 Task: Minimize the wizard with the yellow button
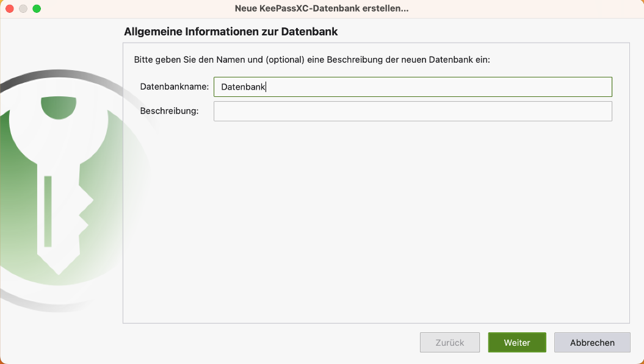pos(23,9)
